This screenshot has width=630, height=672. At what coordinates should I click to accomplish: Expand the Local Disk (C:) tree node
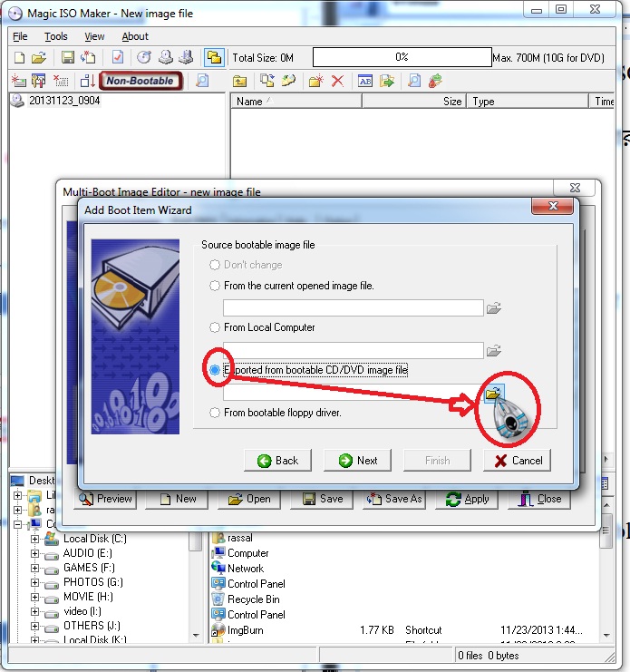pos(34,540)
